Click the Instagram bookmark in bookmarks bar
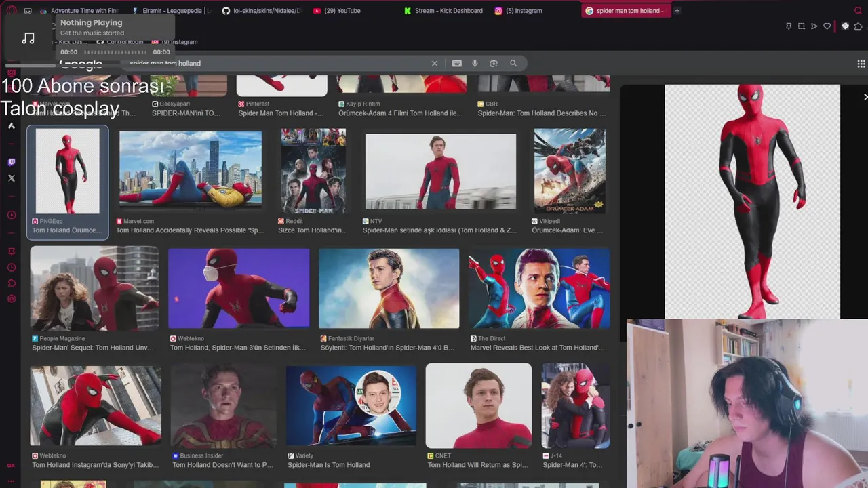868x488 pixels. (x=176, y=42)
